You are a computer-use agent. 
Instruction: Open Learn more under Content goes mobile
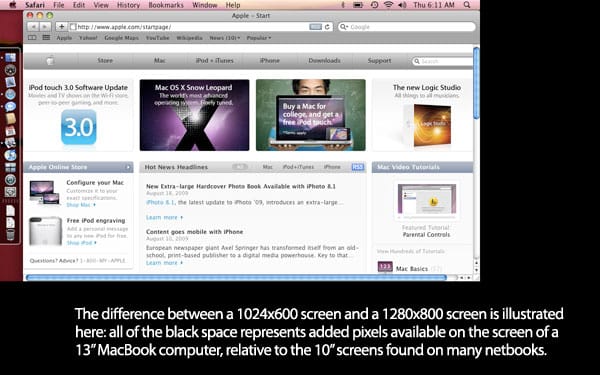(164, 263)
